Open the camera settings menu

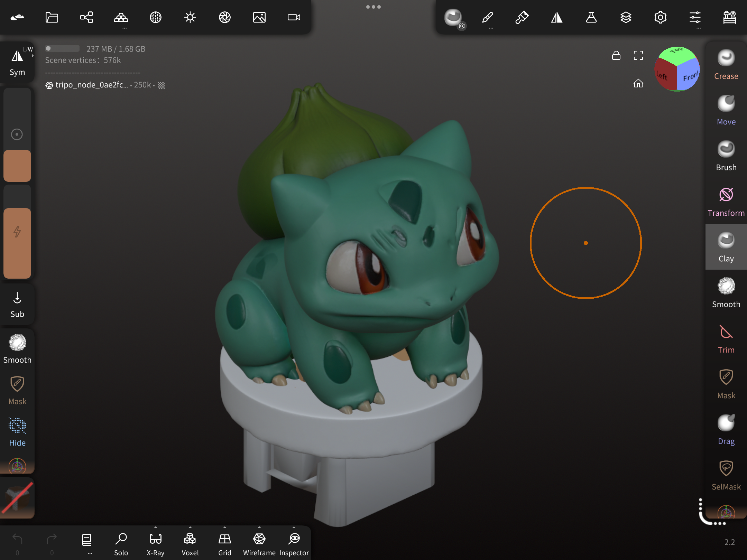click(x=294, y=17)
